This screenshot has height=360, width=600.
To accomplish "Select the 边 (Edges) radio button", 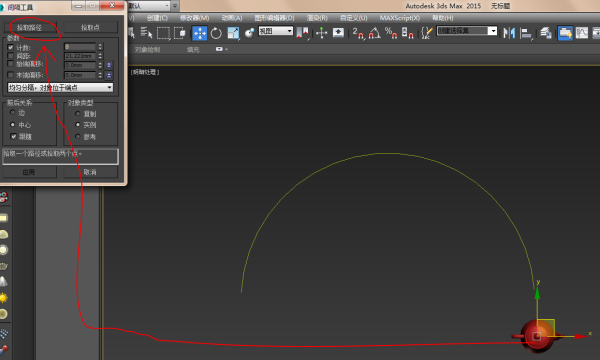I will coord(13,112).
